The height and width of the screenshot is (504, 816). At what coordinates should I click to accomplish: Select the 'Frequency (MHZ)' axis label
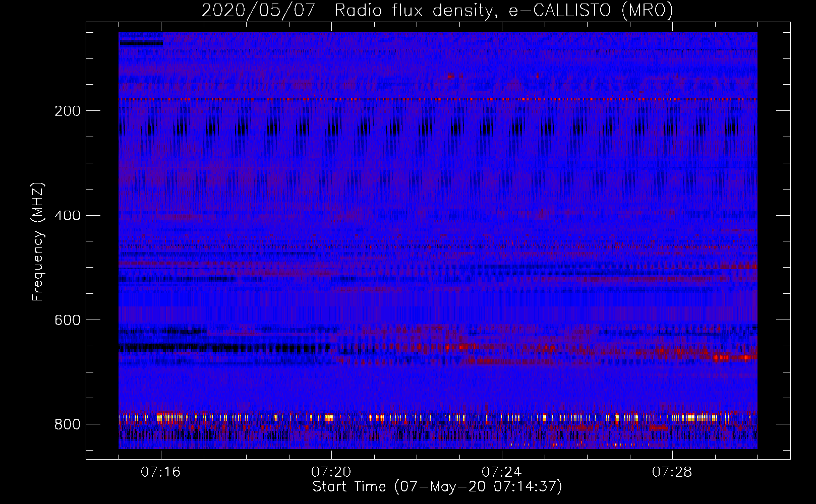(x=38, y=242)
